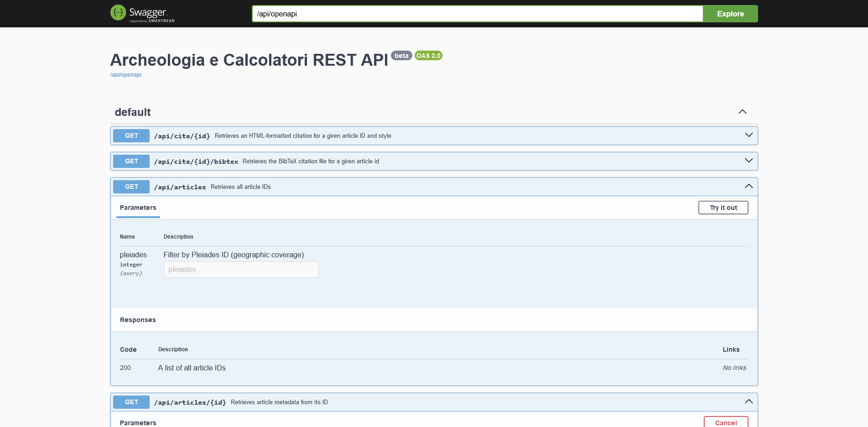Image resolution: width=868 pixels, height=427 pixels.
Task: Click the /api/articles path text
Action: [180, 187]
